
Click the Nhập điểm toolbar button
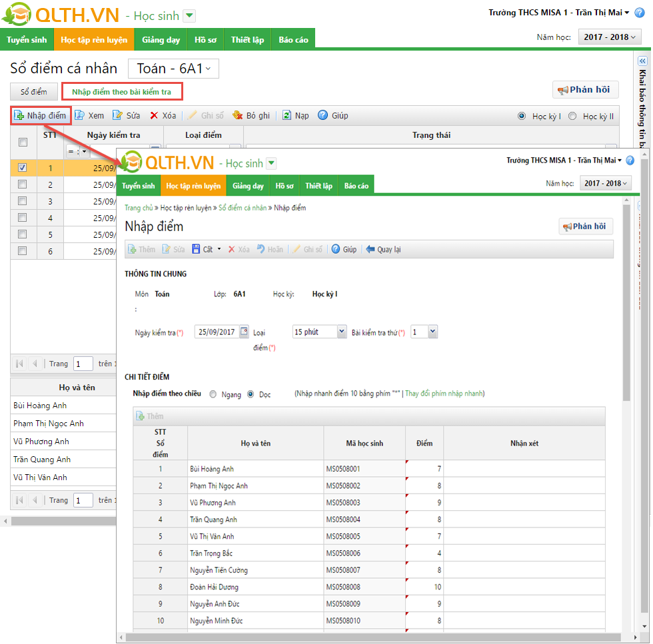tap(41, 115)
